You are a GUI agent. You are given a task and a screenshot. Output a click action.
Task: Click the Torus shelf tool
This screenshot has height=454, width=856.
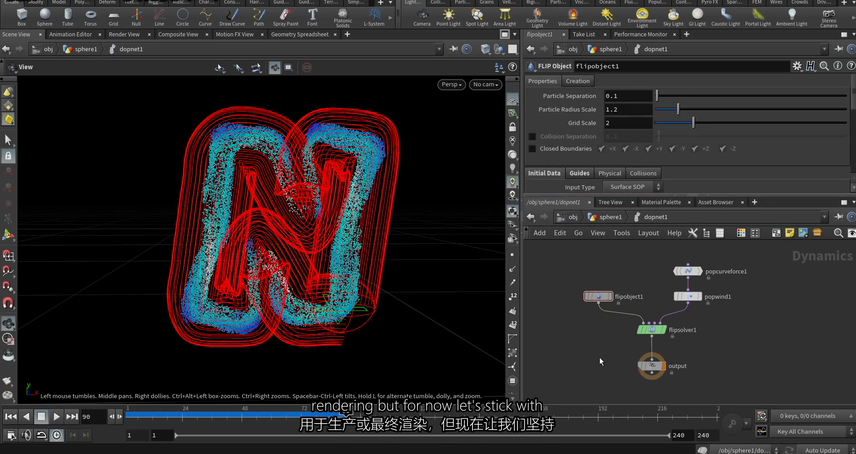click(x=90, y=17)
